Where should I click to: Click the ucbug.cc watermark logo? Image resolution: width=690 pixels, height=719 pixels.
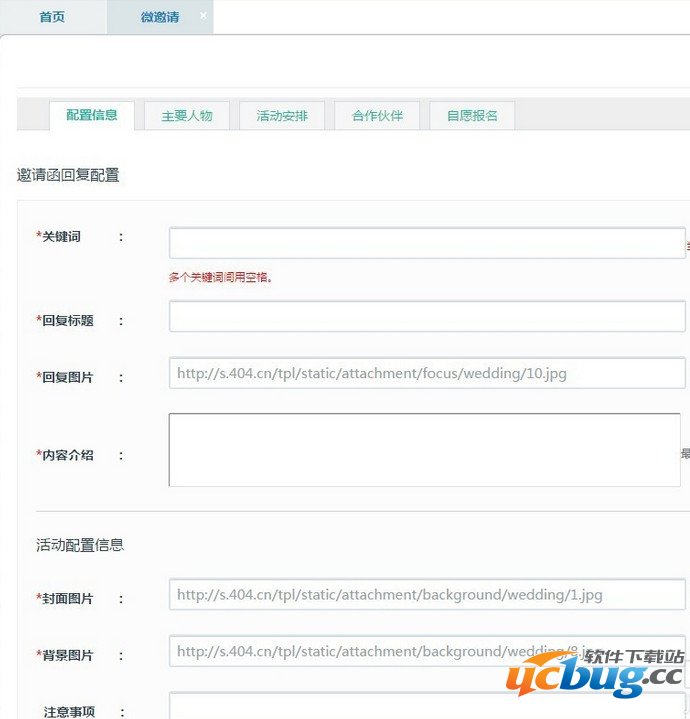coord(594,676)
